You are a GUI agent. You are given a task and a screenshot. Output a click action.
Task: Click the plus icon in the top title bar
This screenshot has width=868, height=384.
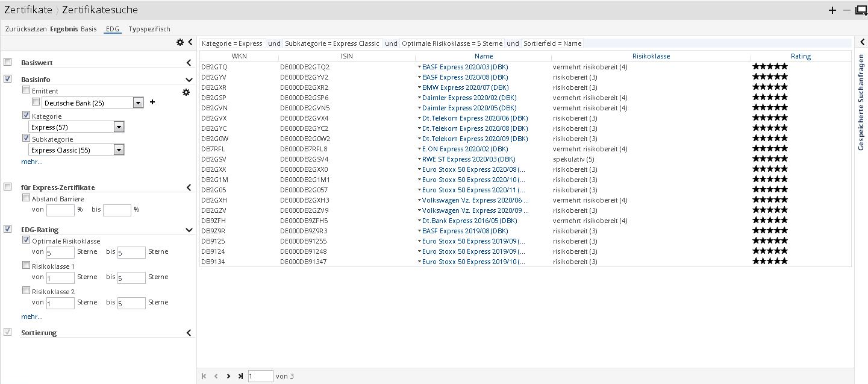pyautogui.click(x=832, y=10)
